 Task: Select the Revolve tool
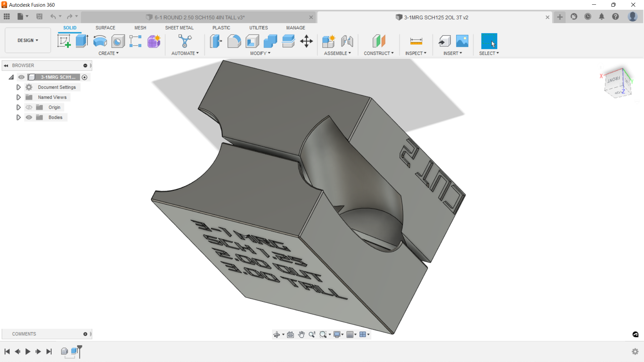click(x=100, y=41)
